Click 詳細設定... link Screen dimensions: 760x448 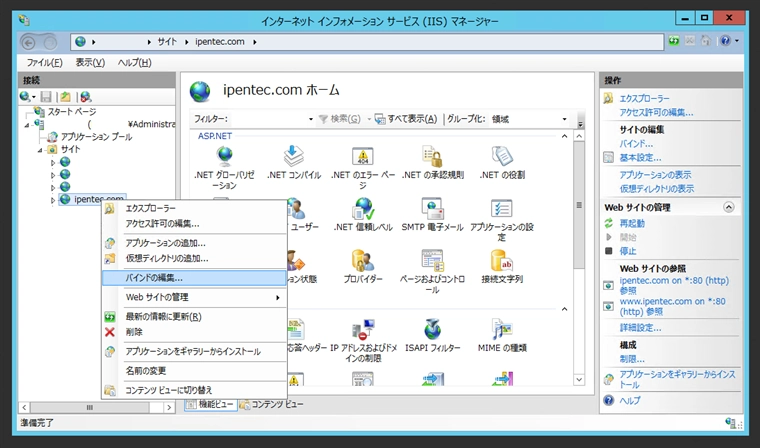click(640, 328)
